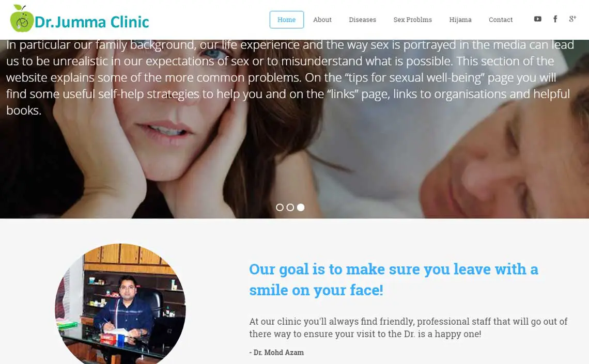Image resolution: width=589 pixels, height=364 pixels.
Task: Visit the Facebook page icon
Action: click(x=555, y=19)
